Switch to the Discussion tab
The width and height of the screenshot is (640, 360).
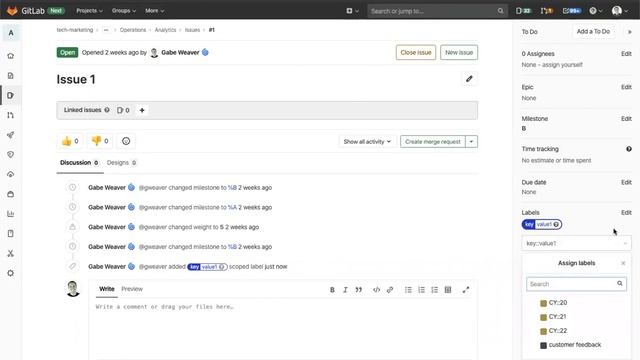pyautogui.click(x=79, y=162)
